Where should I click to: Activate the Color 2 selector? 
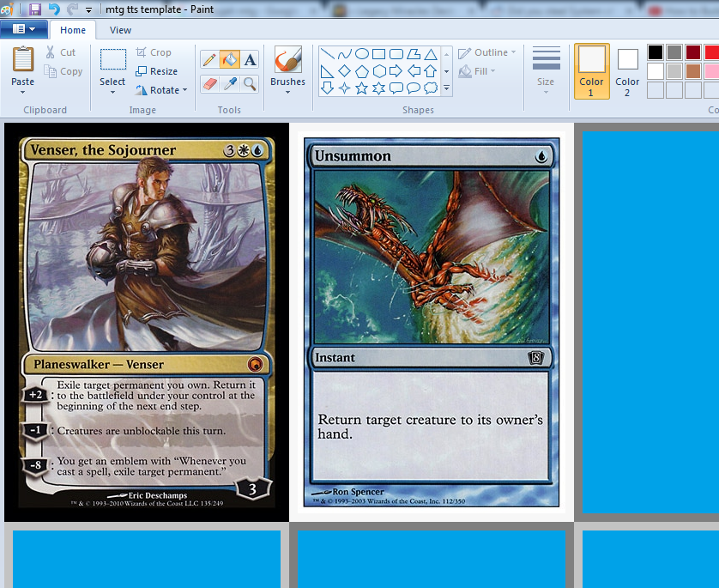click(x=627, y=71)
